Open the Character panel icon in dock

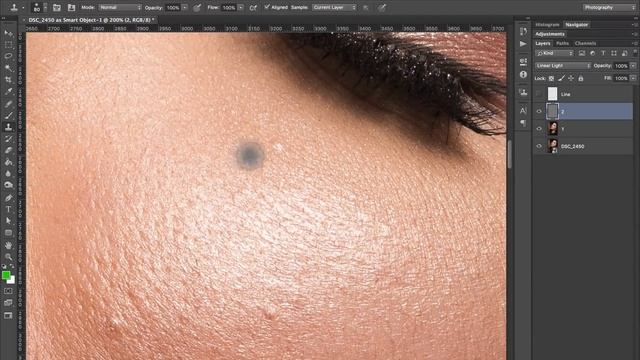(523, 110)
